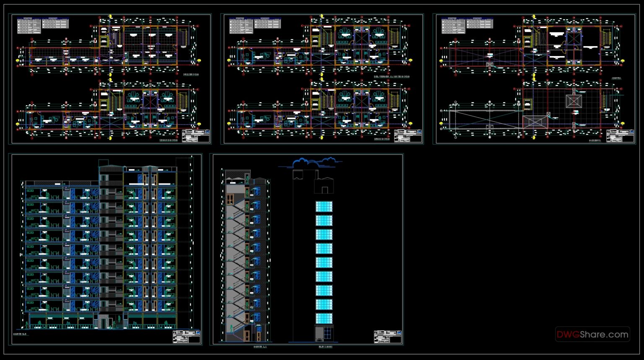The image size is (644, 360).
Task: Click the legend table on the top-right sheet
Action: coord(467,26)
